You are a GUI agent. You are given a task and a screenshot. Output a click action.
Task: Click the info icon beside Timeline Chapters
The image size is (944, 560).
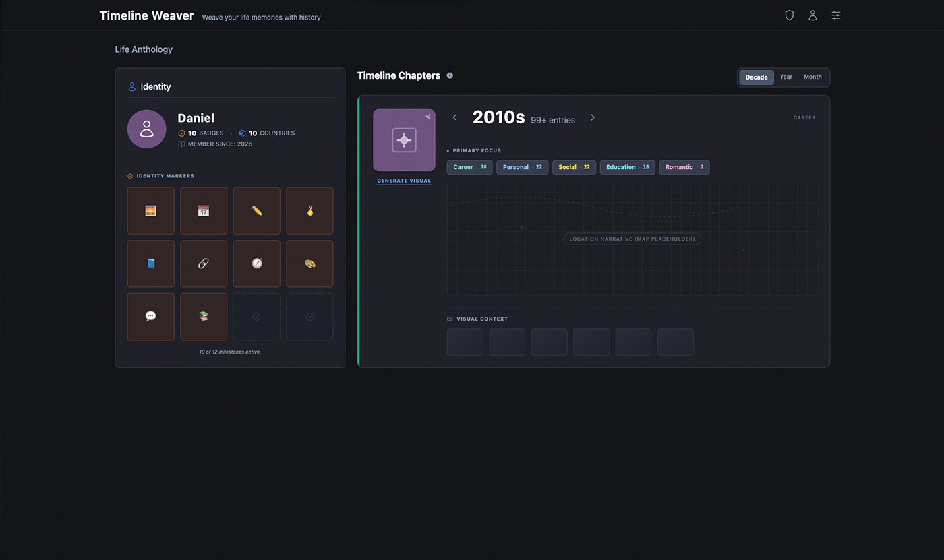(450, 76)
